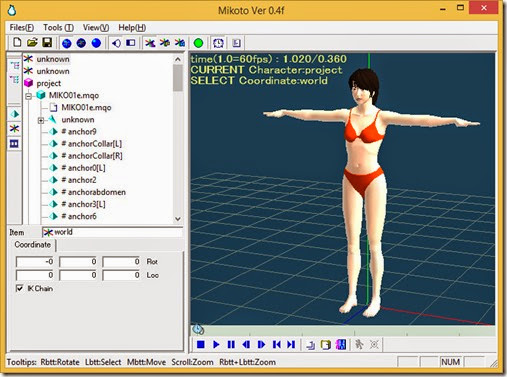Step back one frame
The height and width of the screenshot is (377, 507).
[x=246, y=344]
